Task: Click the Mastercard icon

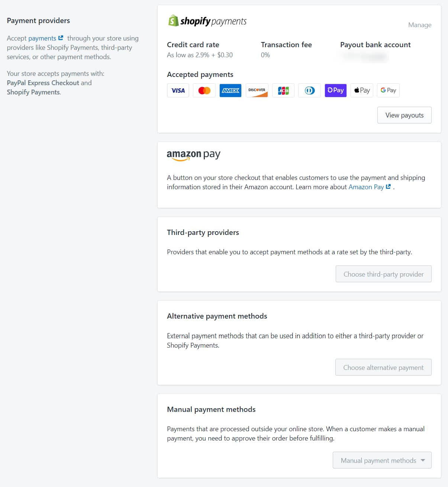Action: point(204,90)
